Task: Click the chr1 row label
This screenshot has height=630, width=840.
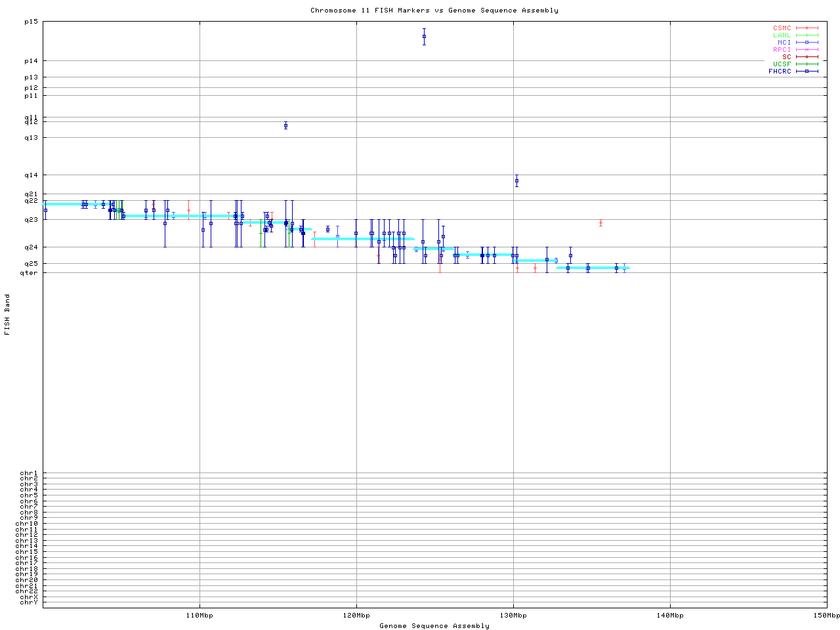Action: point(29,473)
